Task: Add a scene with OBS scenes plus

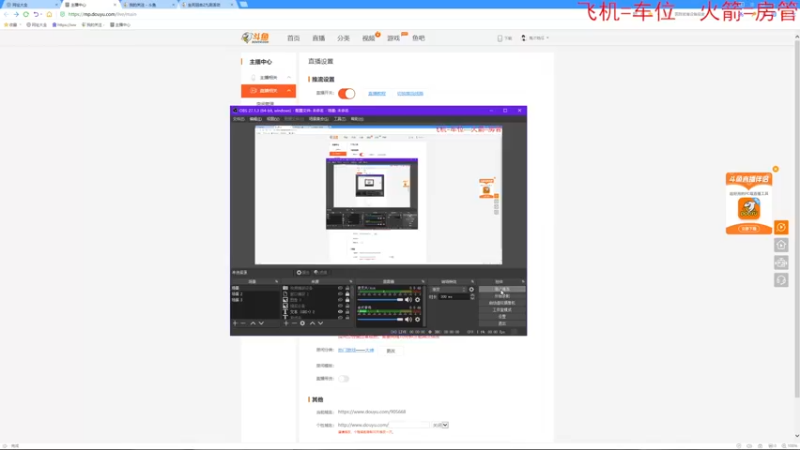Action: click(235, 323)
